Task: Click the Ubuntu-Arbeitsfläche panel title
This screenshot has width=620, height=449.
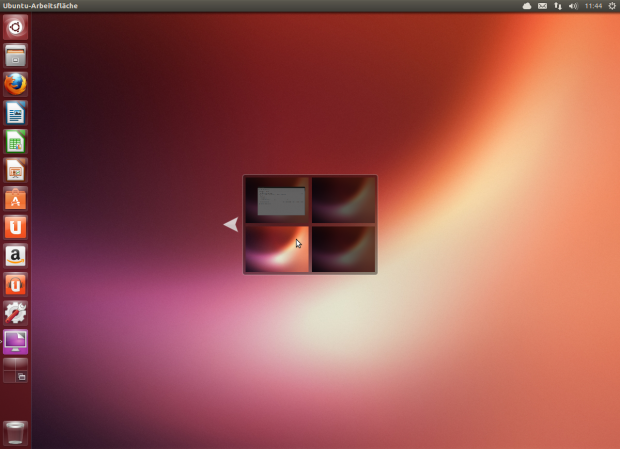Action: (40, 6)
